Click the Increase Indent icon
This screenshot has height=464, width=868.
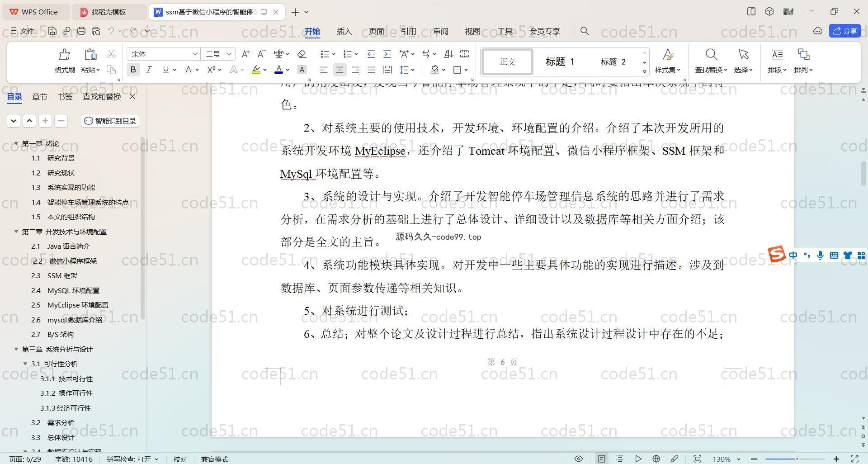tap(387, 54)
